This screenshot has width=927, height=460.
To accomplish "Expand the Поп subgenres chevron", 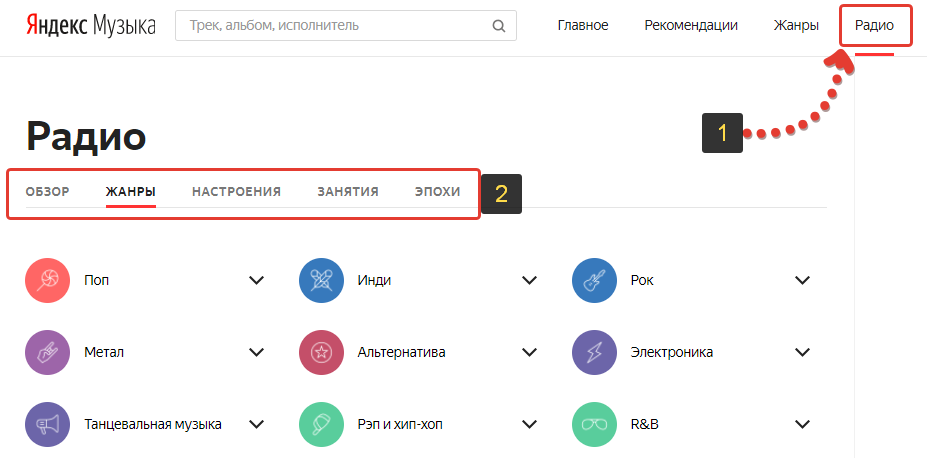I will click(x=257, y=280).
